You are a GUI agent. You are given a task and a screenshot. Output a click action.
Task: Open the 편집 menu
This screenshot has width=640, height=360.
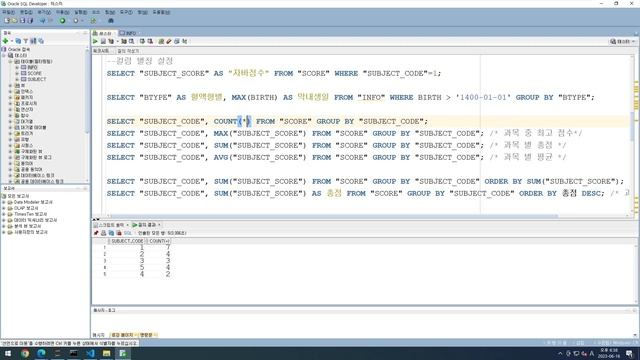(x=26, y=12)
